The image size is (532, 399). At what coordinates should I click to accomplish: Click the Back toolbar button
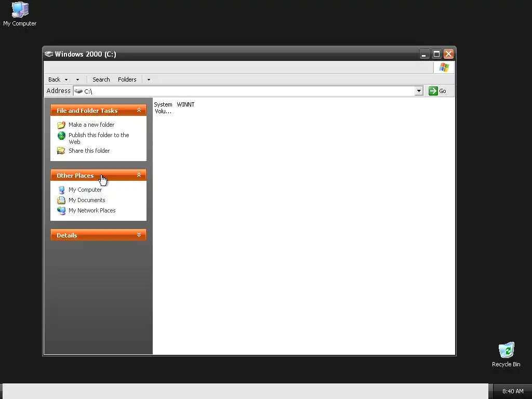tap(54, 79)
